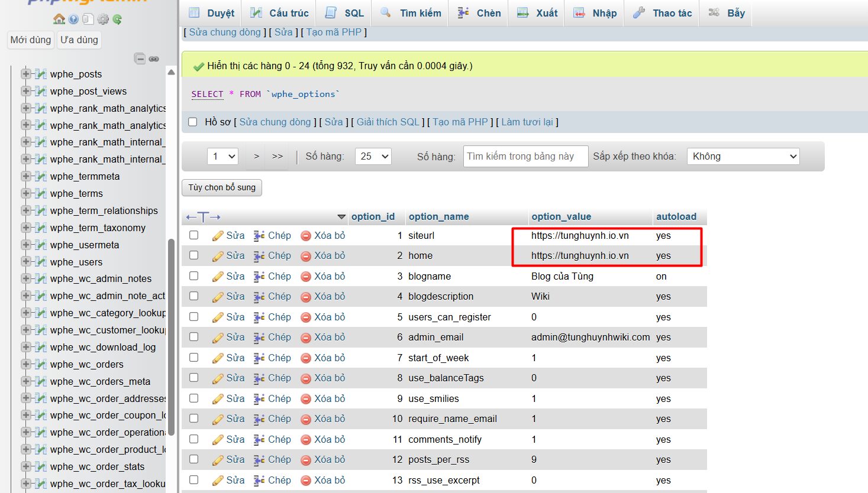The height and width of the screenshot is (493, 868).
Task: Open the Chèn tab
Action: click(479, 13)
